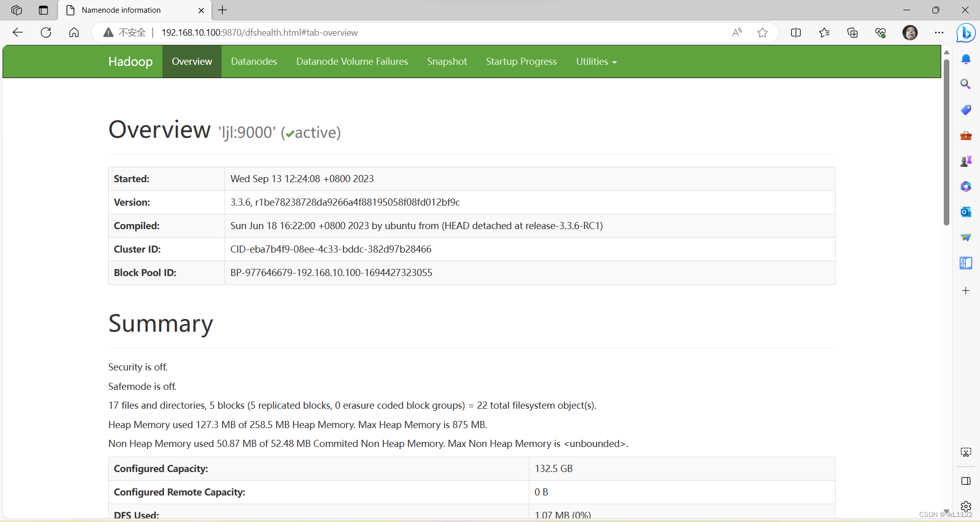Screen dimensions: 980x522
Task: Click the scrollbar up arrow
Action: [x=946, y=52]
